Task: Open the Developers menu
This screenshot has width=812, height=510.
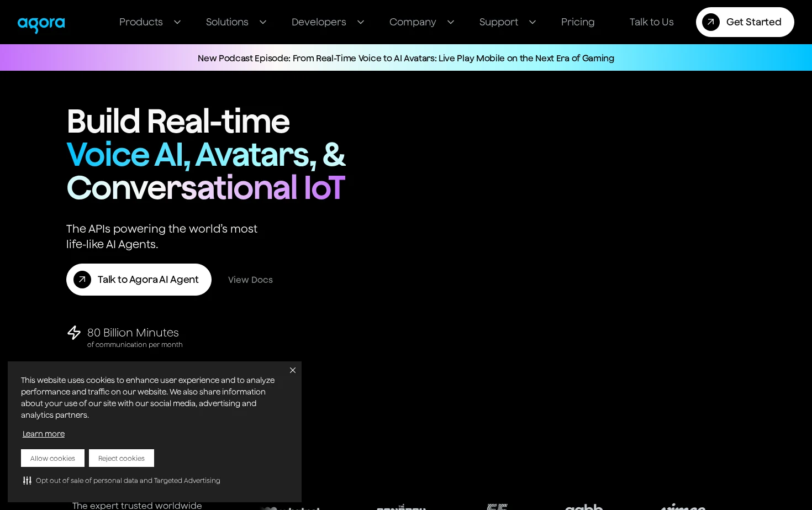Action: pyautogui.click(x=319, y=22)
